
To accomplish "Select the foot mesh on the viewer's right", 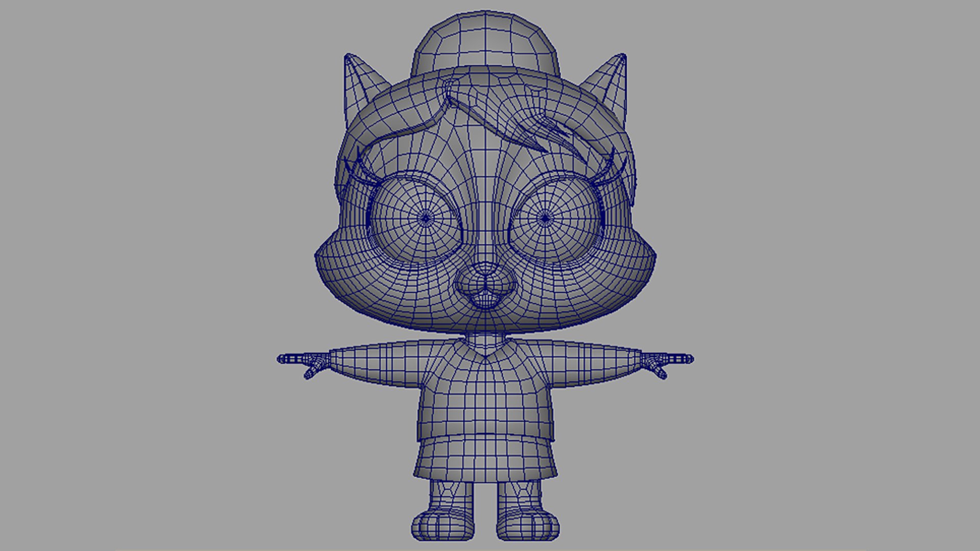I will [529, 525].
